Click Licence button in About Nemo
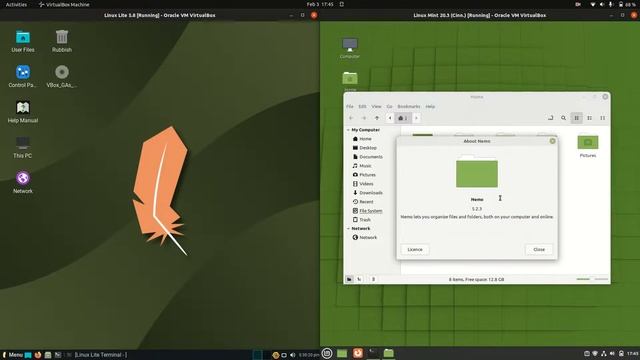The height and width of the screenshot is (360, 640). coord(415,249)
